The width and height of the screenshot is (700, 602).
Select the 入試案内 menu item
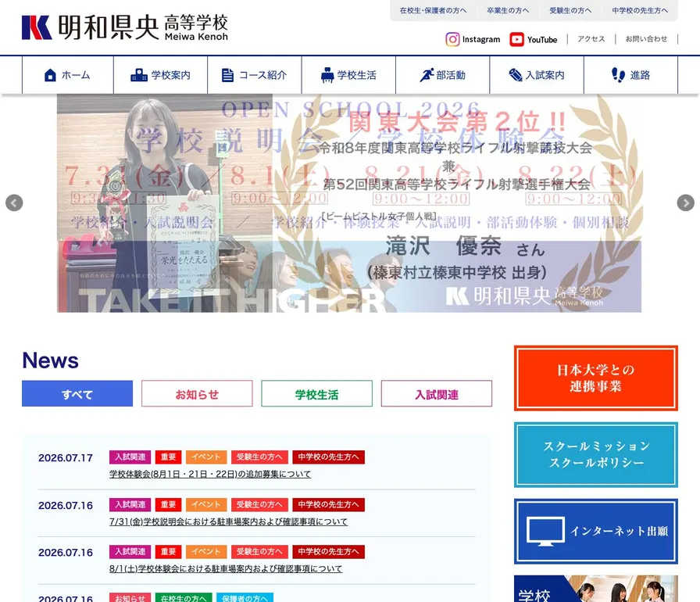537,75
